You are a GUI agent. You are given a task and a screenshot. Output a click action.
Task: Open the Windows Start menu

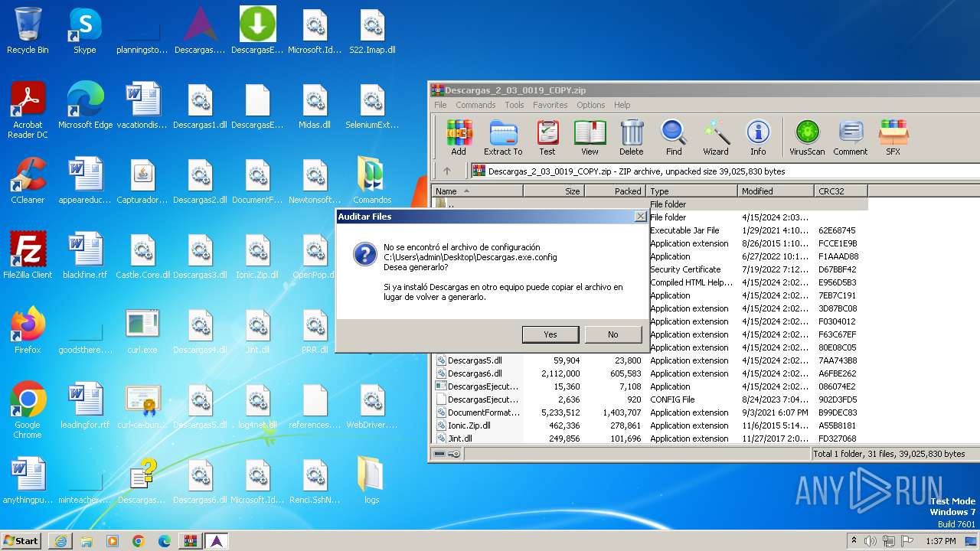point(21,540)
